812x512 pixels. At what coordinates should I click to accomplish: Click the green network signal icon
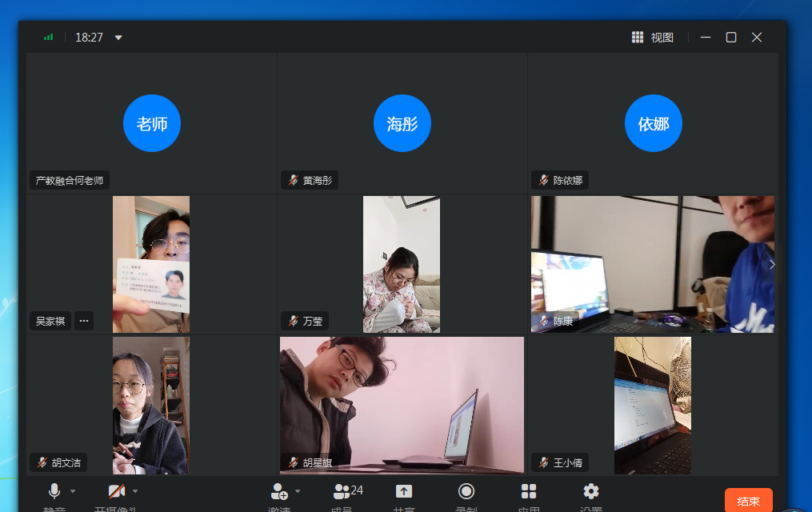[x=49, y=37]
